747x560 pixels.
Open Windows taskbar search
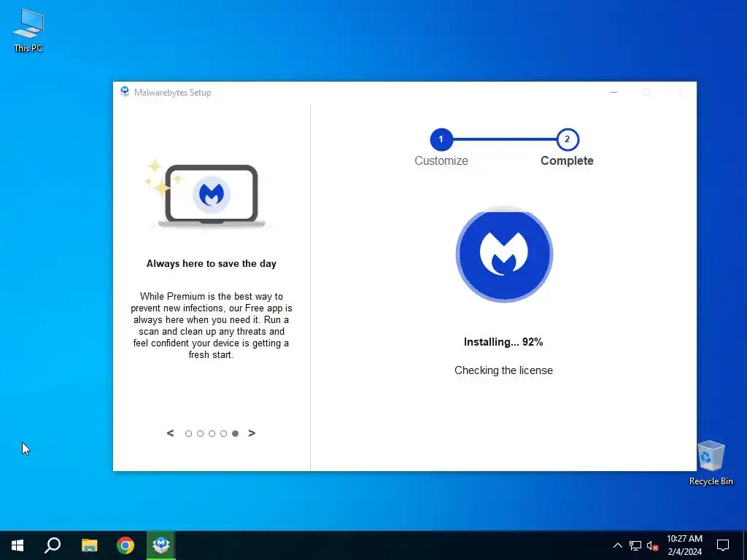tap(53, 545)
